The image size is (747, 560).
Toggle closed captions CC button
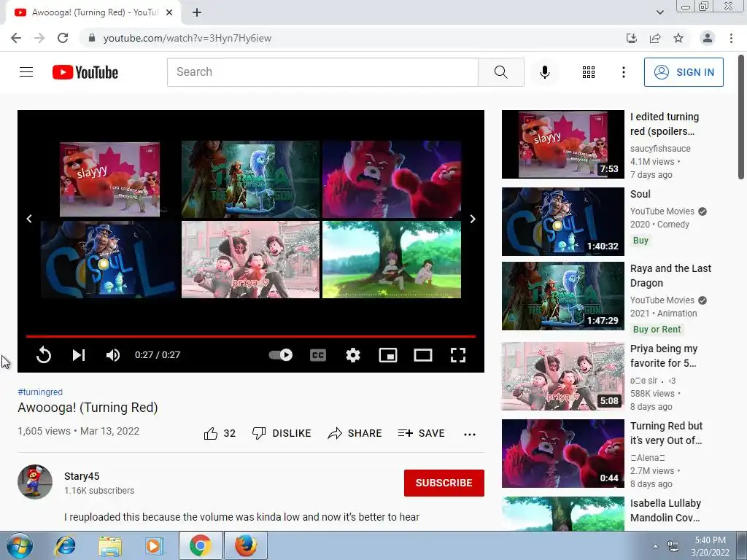[318, 355]
